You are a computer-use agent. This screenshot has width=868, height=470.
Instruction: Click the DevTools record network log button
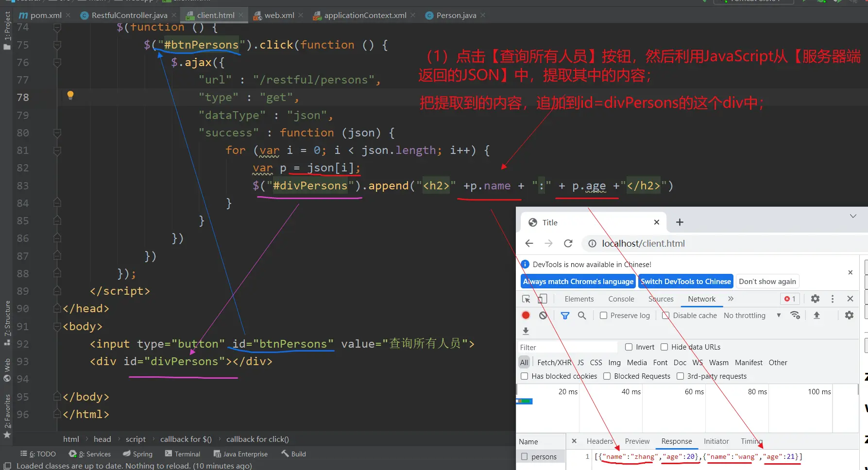[526, 315]
